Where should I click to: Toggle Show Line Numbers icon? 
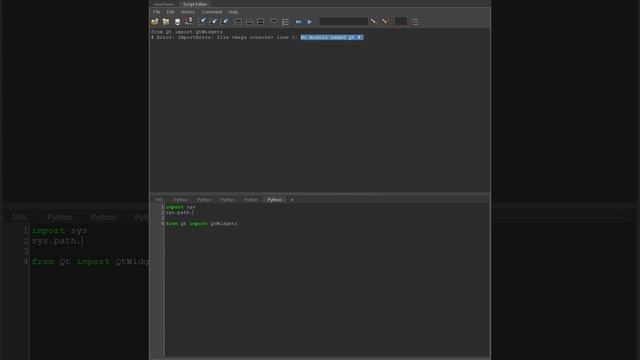click(285, 21)
